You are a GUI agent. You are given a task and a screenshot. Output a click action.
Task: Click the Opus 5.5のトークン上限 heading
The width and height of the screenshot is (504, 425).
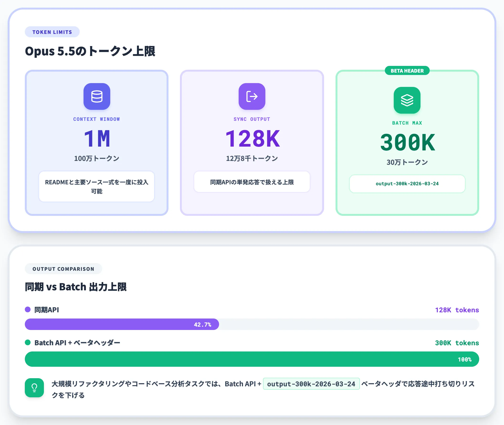(90, 51)
